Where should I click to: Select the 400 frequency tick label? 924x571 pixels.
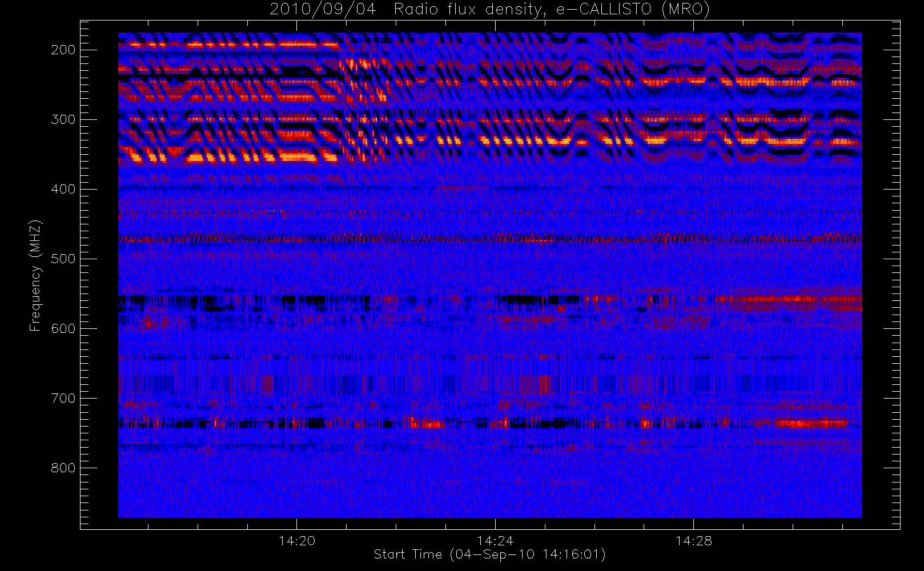(63, 189)
